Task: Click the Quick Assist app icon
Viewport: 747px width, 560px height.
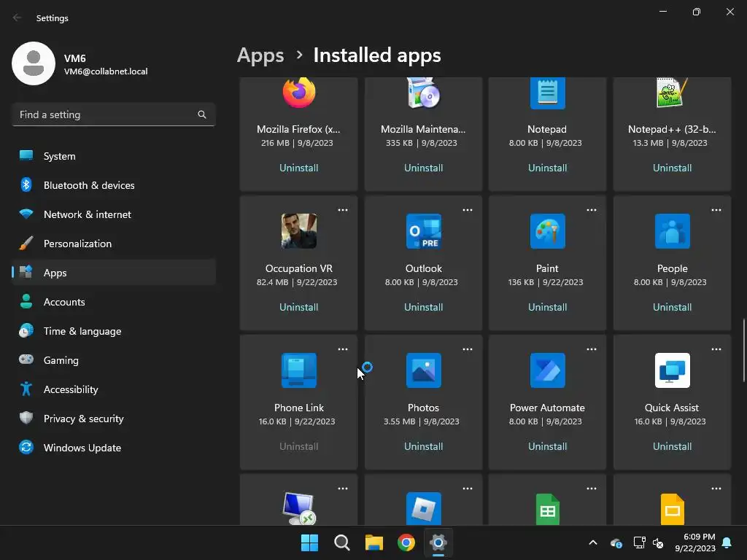Action: [x=672, y=370]
